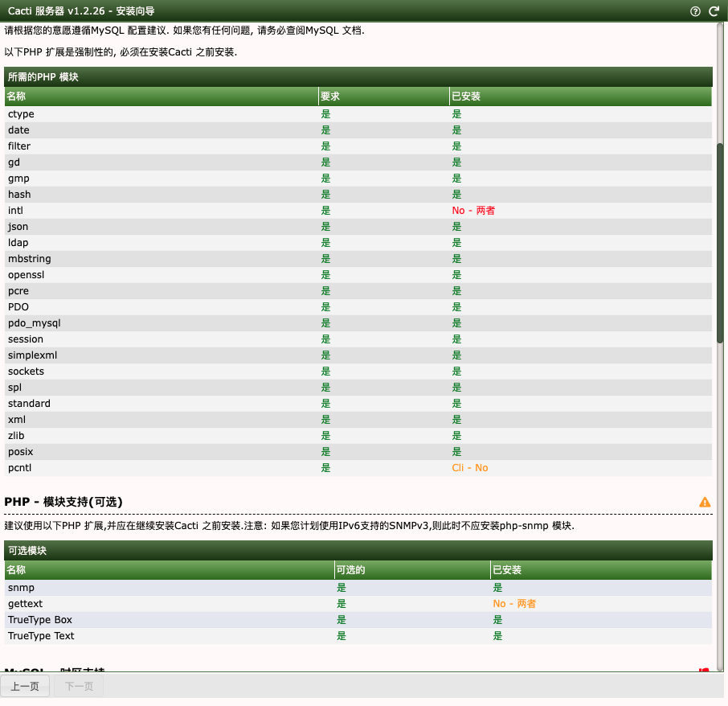728x706 pixels.
Task: Click the zlib module name
Action: tap(16, 436)
